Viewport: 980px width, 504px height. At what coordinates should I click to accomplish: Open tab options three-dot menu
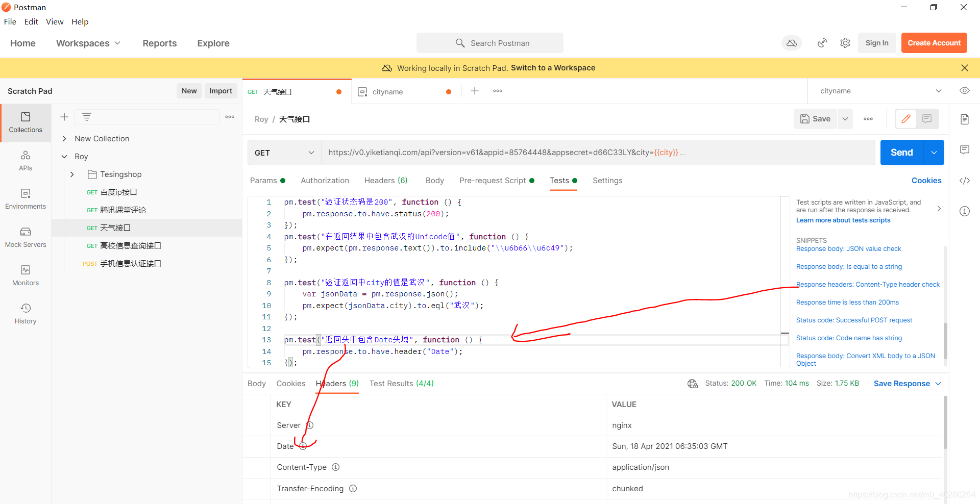point(498,91)
